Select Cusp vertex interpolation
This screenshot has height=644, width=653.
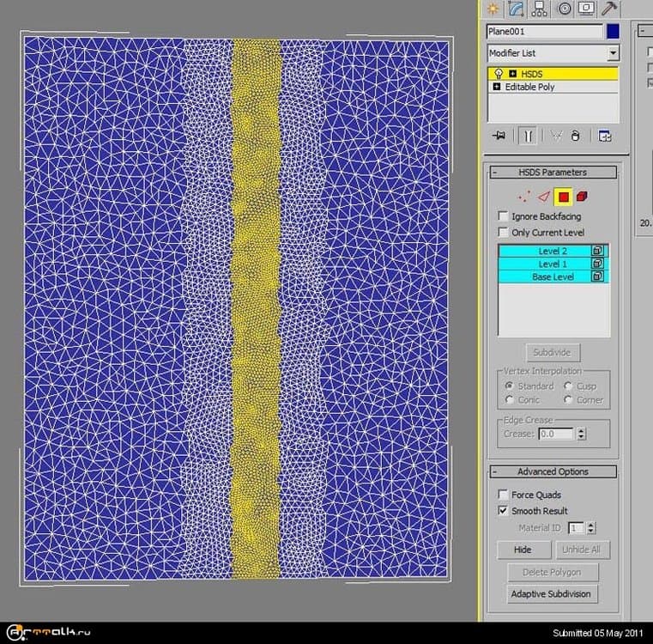pos(568,386)
